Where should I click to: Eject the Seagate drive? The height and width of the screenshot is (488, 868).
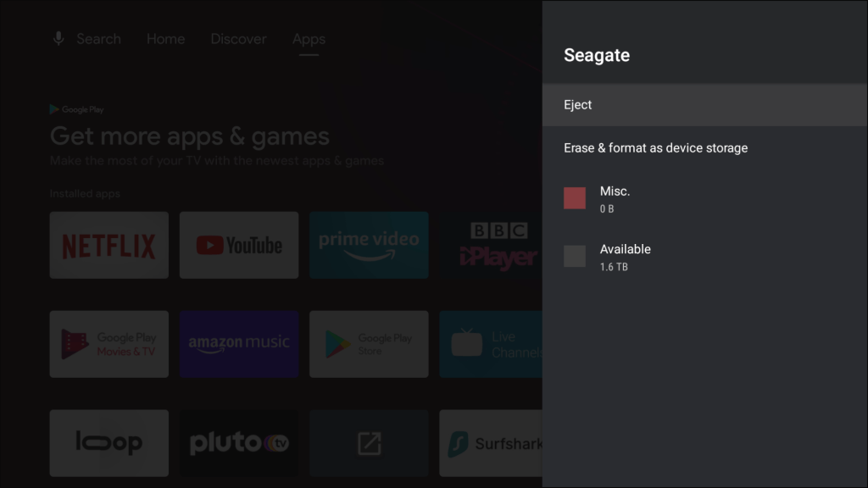coord(704,105)
